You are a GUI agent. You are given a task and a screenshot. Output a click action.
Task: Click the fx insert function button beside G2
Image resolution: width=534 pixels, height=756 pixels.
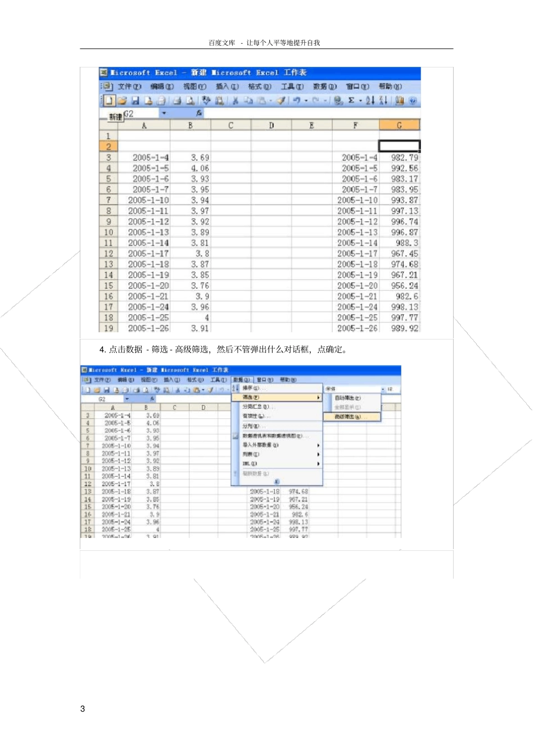tap(199, 114)
